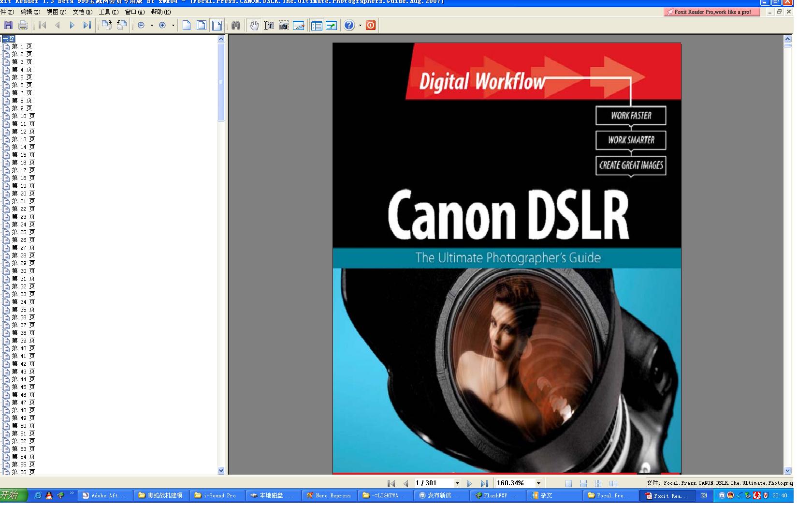Rotate page counterclockwise icon

122,26
